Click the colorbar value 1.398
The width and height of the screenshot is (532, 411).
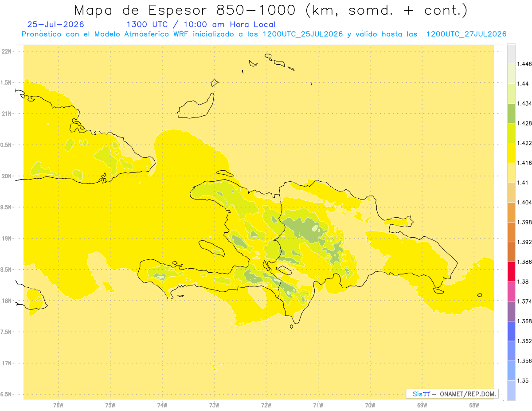point(524,222)
